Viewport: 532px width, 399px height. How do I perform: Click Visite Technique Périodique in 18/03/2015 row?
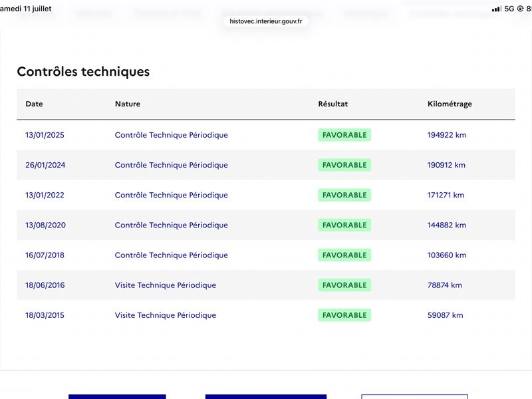click(166, 315)
